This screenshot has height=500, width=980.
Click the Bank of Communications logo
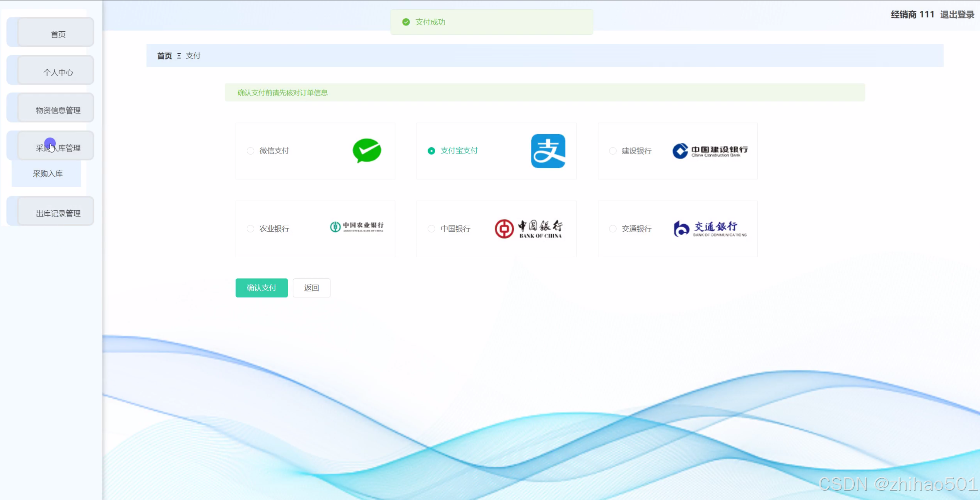[x=710, y=229]
